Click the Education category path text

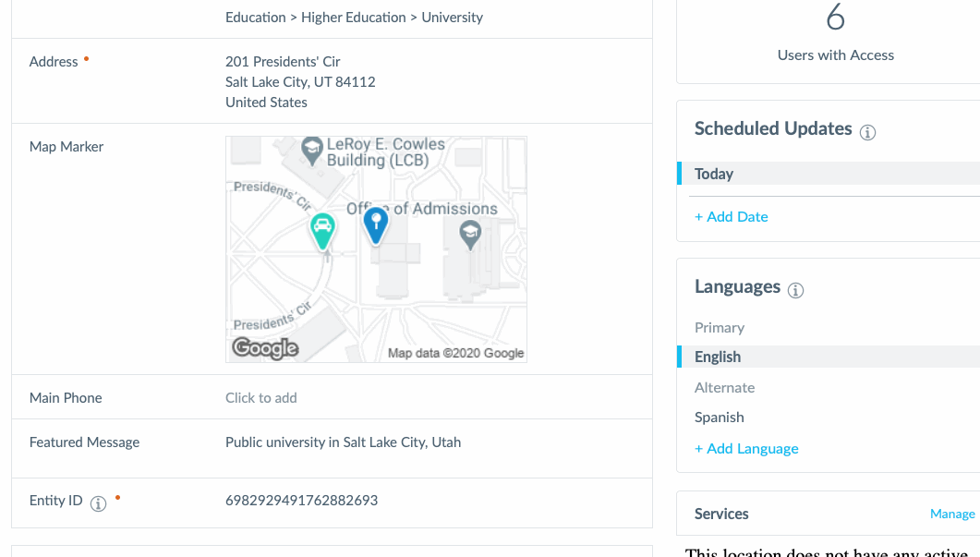(x=354, y=18)
